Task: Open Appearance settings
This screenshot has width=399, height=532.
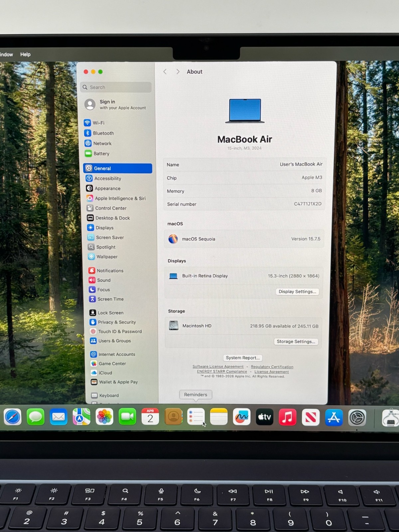Action: click(x=103, y=189)
